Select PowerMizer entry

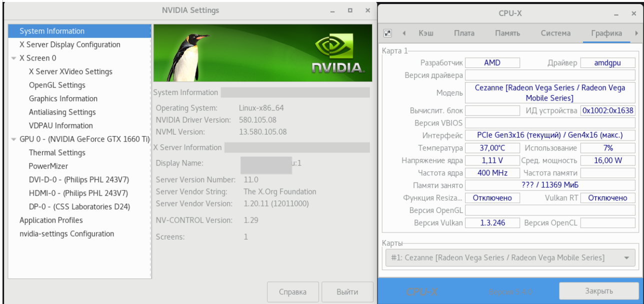tap(48, 166)
